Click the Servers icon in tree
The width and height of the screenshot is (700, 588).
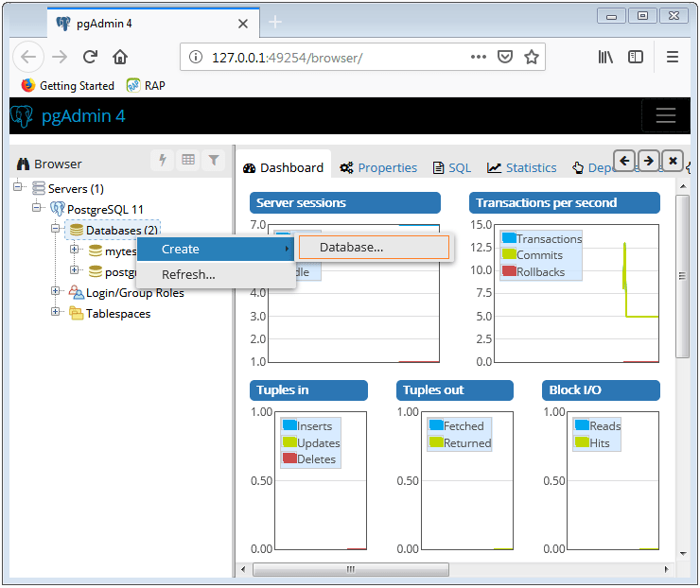pyautogui.click(x=39, y=188)
